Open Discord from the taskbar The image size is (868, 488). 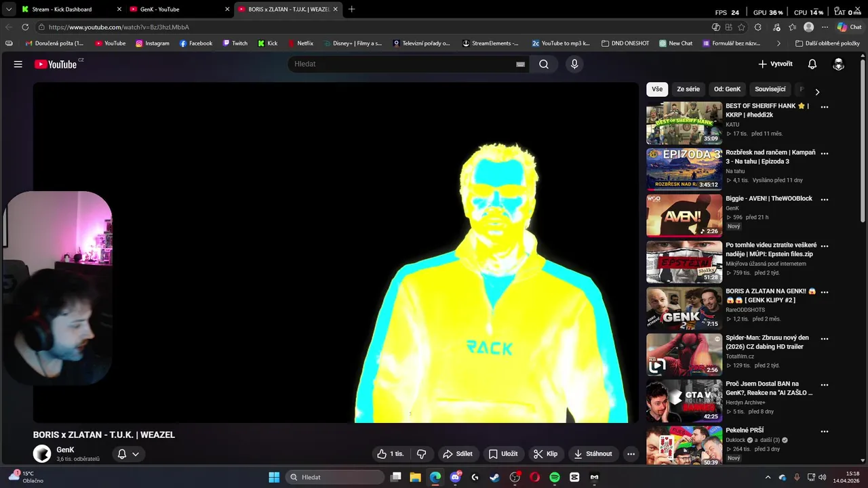455,477
